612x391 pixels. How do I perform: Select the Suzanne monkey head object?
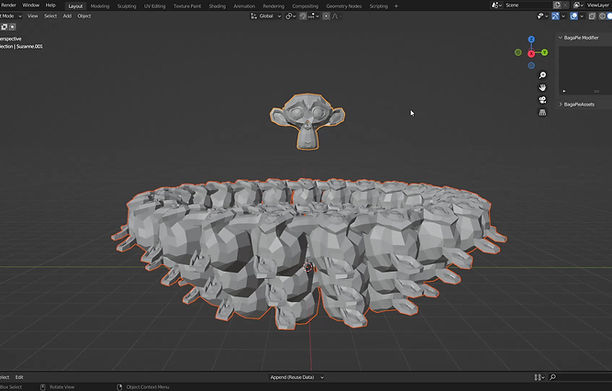click(x=308, y=121)
